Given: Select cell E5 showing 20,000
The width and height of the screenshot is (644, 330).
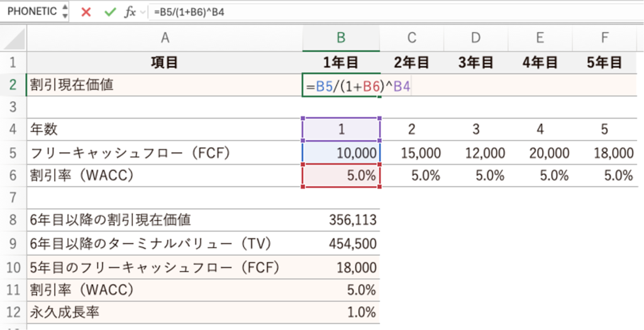Looking at the screenshot, I should [540, 153].
